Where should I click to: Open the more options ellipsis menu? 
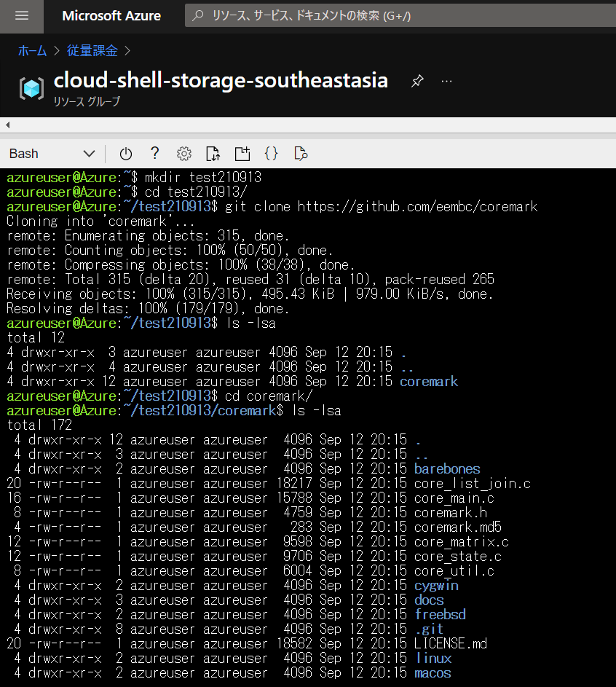tap(447, 81)
